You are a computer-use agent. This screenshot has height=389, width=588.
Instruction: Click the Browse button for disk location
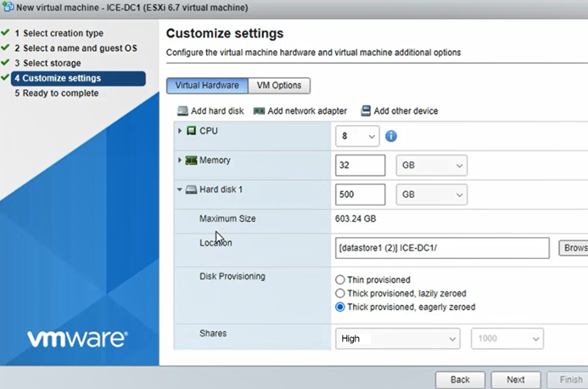coord(574,248)
